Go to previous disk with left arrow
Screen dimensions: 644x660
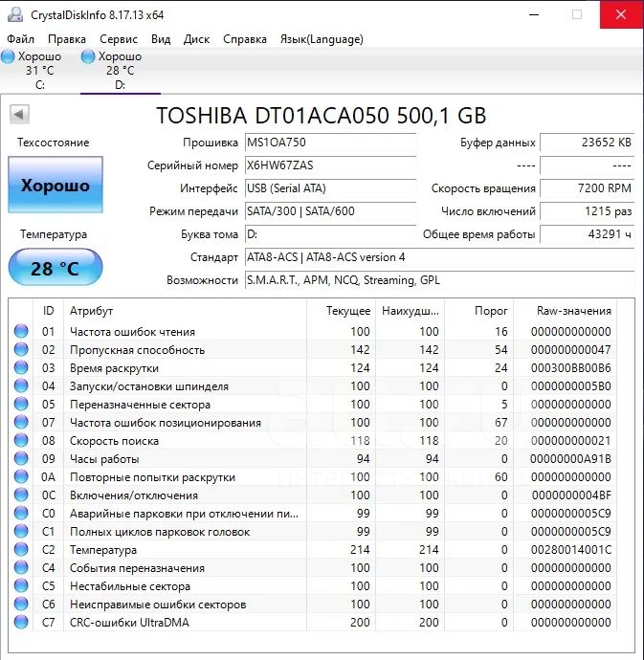coord(19,114)
